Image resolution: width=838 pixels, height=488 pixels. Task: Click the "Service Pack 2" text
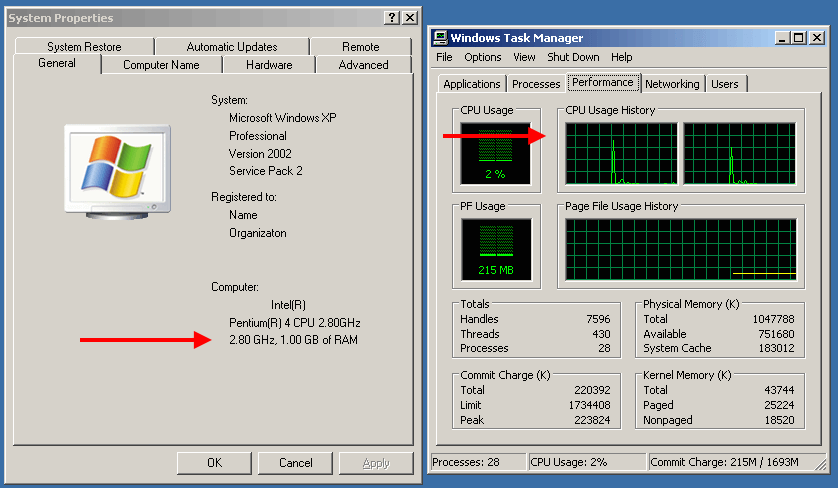click(x=266, y=171)
